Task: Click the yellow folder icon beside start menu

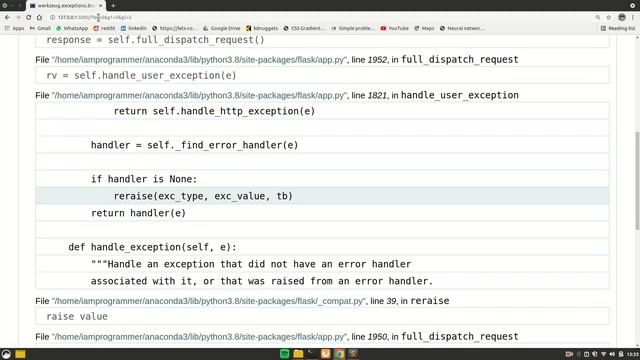Action: [20, 354]
